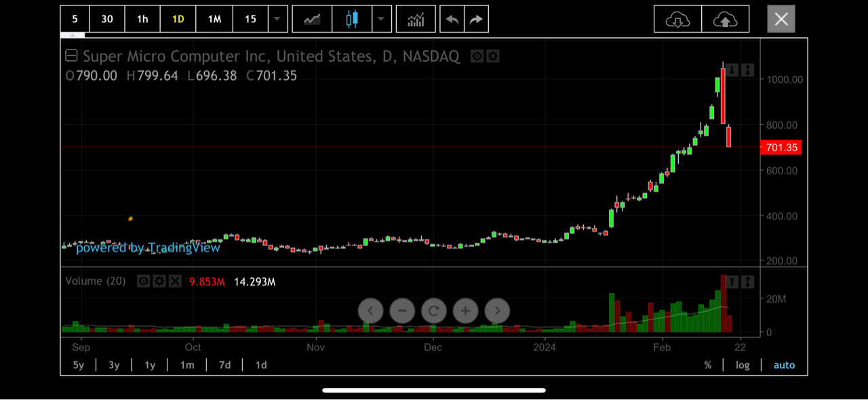This screenshot has height=400, width=868.
Task: Set range to 3y
Action: click(114, 365)
